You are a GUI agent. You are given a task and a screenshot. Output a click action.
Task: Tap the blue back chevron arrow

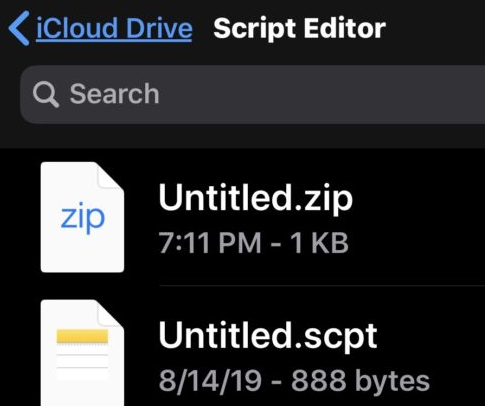coord(19,28)
